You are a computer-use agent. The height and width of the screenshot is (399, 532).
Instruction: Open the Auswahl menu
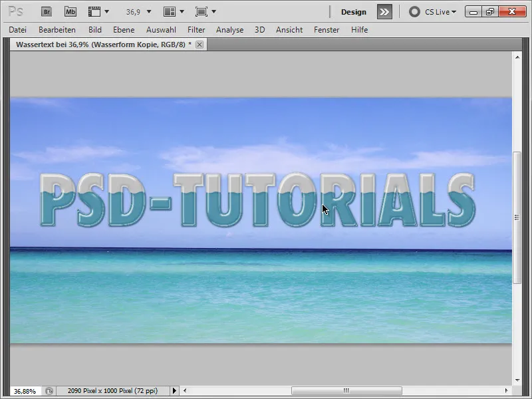pos(162,30)
